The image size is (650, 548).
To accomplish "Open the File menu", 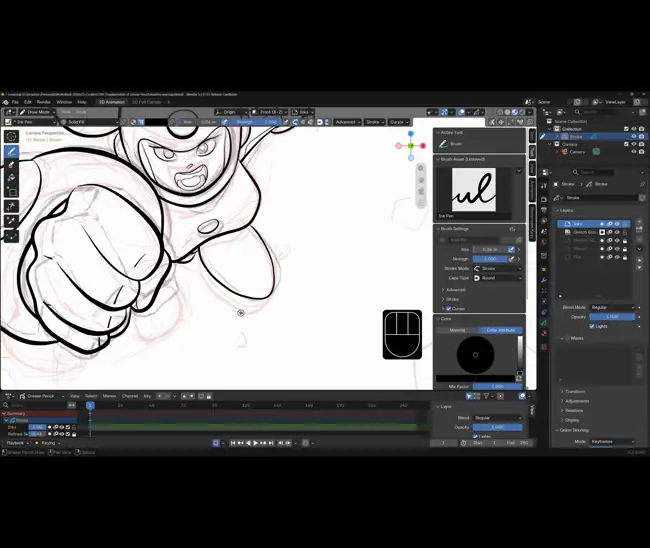I will pyautogui.click(x=15, y=102).
